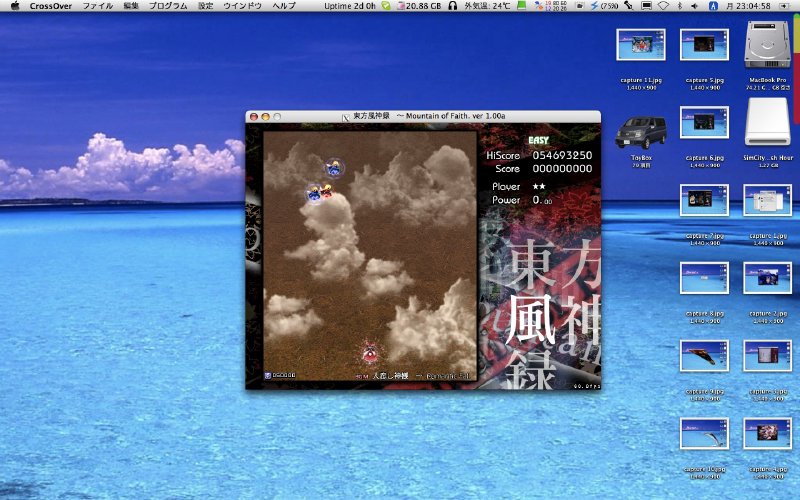Click the headphones icon in menu bar
800x500 pixels.
[452, 6]
